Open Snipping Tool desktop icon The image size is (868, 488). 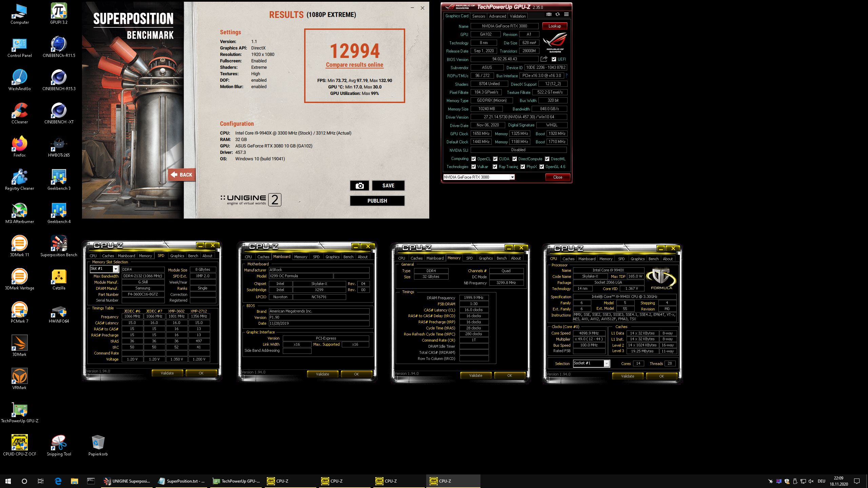(x=59, y=446)
